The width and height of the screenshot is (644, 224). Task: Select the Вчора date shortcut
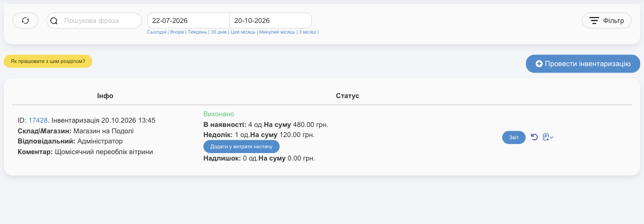click(177, 33)
